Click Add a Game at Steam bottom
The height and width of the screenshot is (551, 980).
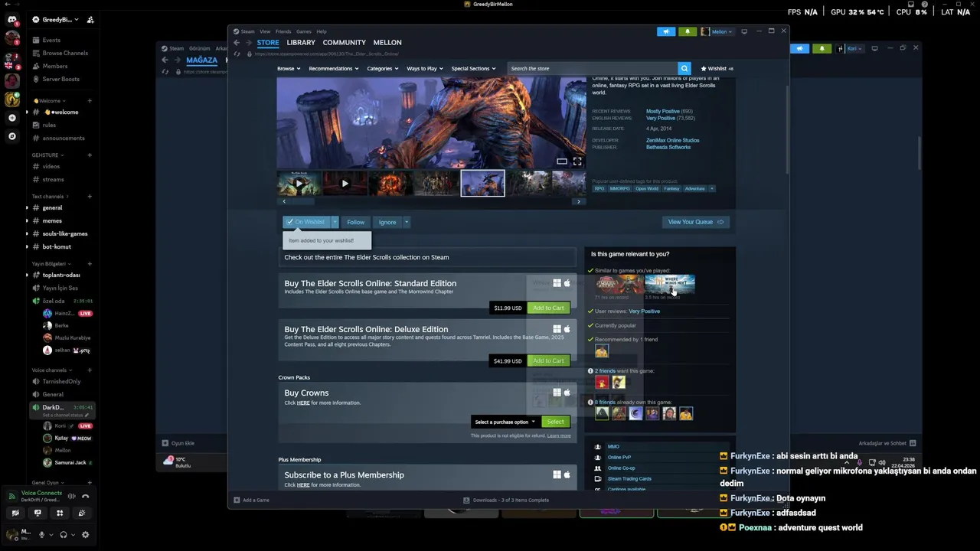[x=251, y=500]
